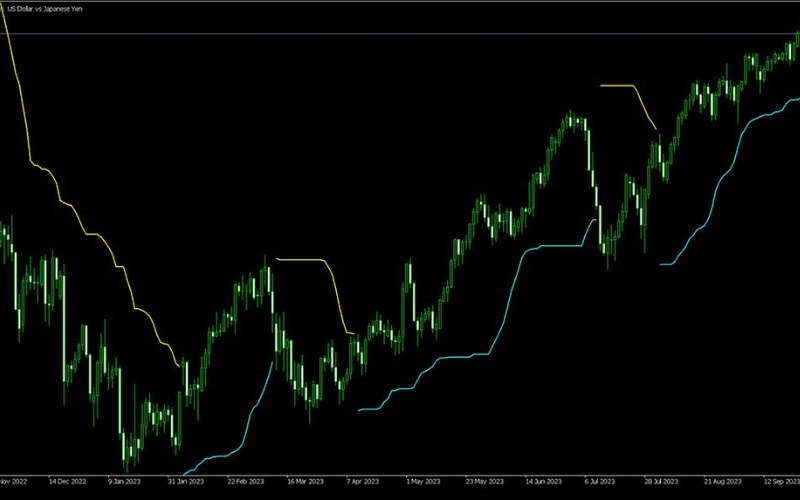Click the 7 Apr 2023 date label

coord(363,480)
